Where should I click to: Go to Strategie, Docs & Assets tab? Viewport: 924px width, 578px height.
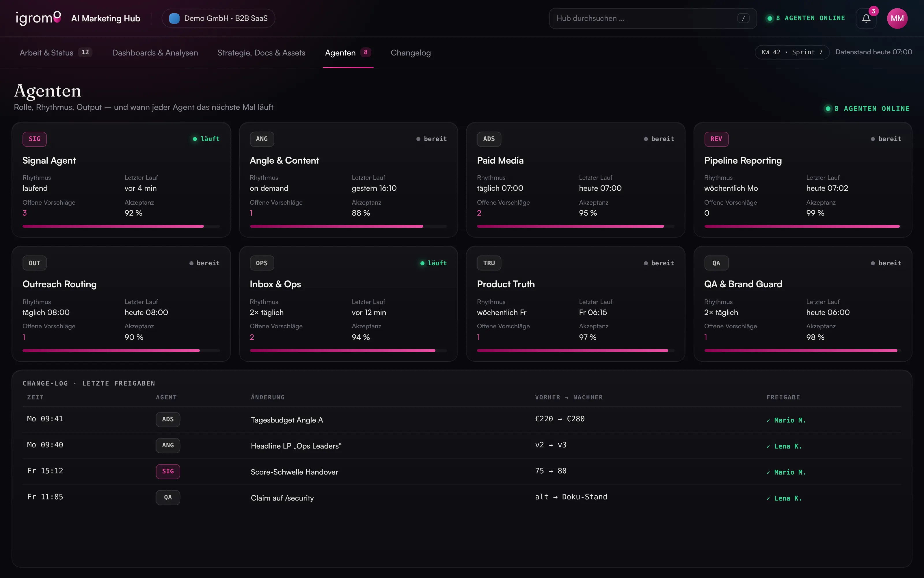pos(261,53)
